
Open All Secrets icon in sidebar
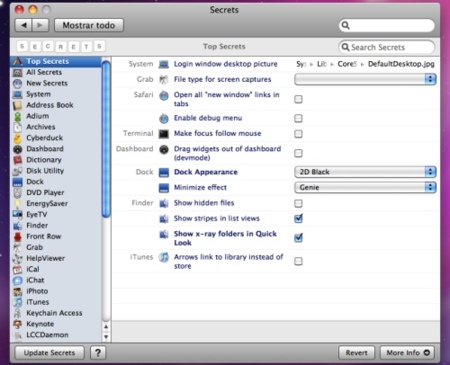tap(17, 72)
